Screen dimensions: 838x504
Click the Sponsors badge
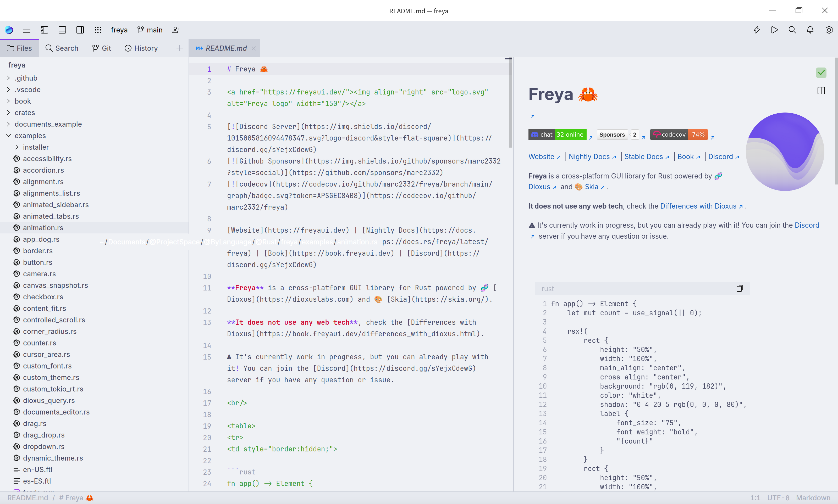coord(618,135)
